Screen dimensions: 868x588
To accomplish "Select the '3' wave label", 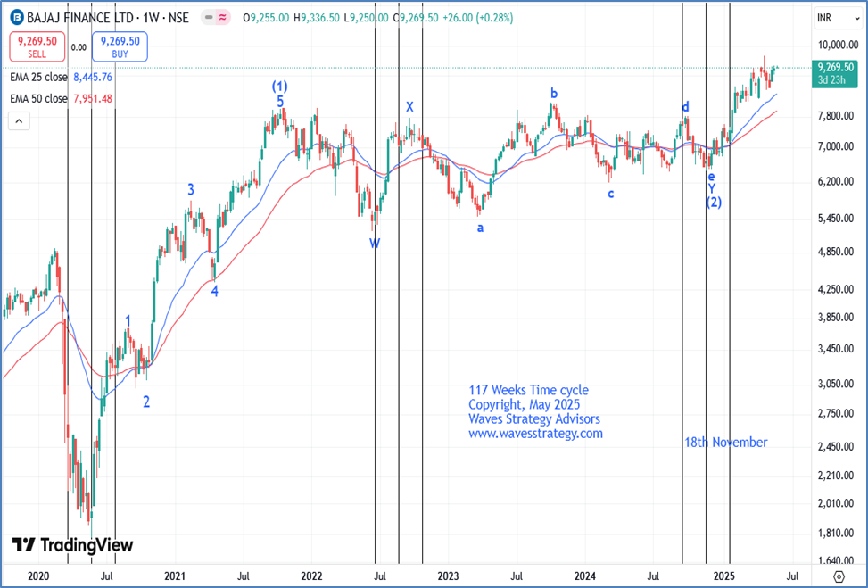I will point(191,190).
